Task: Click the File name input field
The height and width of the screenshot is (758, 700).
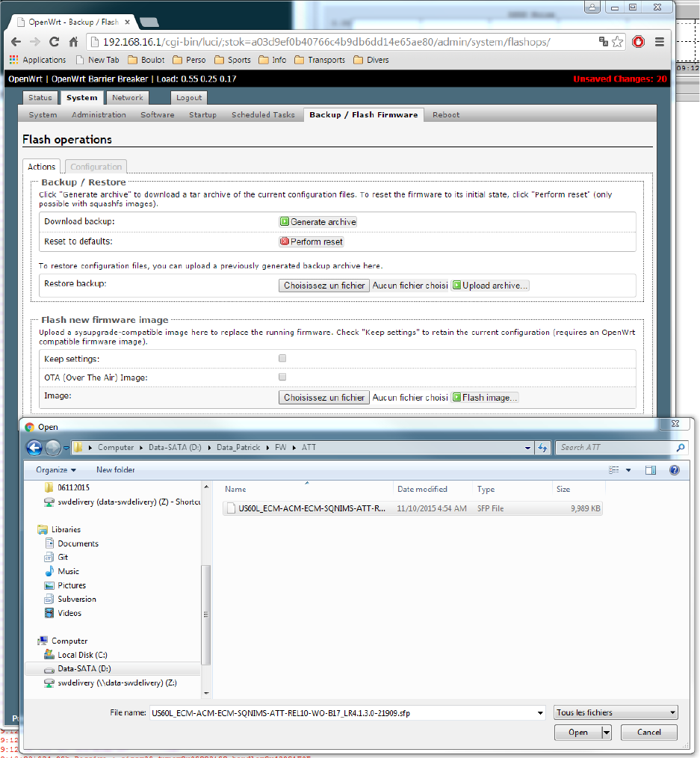Action: pos(342,713)
